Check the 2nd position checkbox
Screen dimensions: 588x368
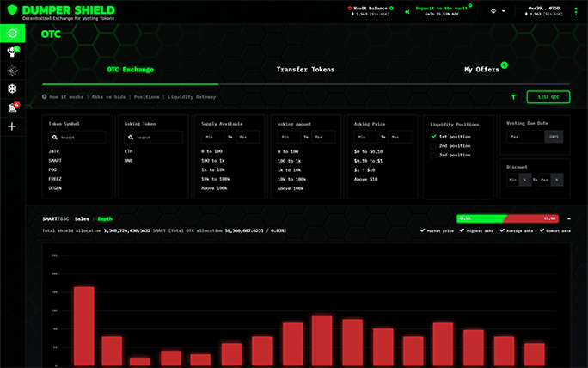pos(433,146)
